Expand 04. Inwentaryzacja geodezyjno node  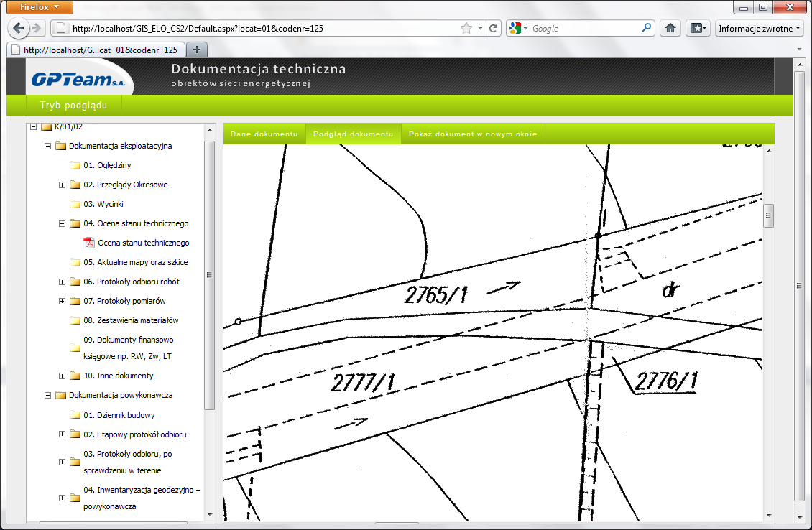pos(62,498)
